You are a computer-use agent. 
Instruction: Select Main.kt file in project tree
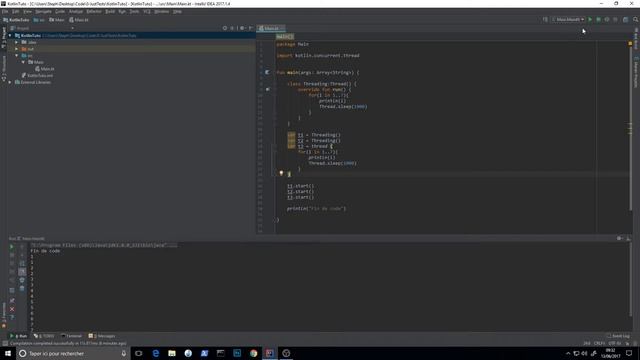pos(44,69)
